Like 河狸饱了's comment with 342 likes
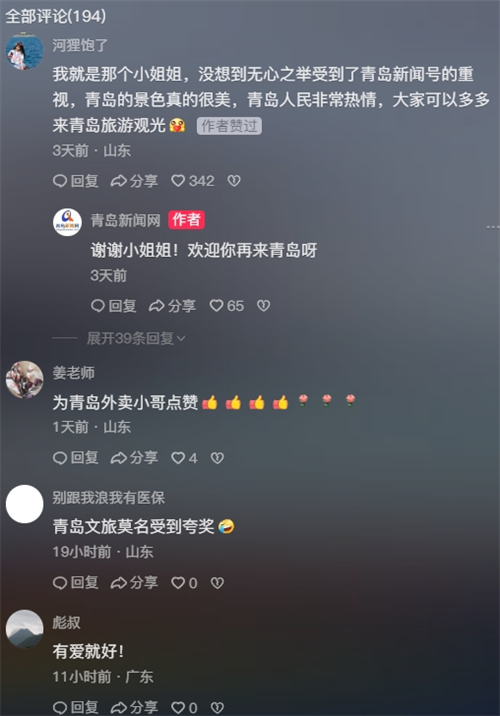The image size is (500, 716). pos(192,181)
